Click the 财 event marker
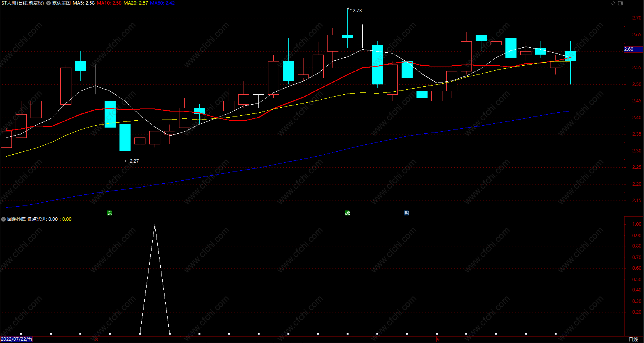The width and height of the screenshot is (644, 343). tap(407, 213)
